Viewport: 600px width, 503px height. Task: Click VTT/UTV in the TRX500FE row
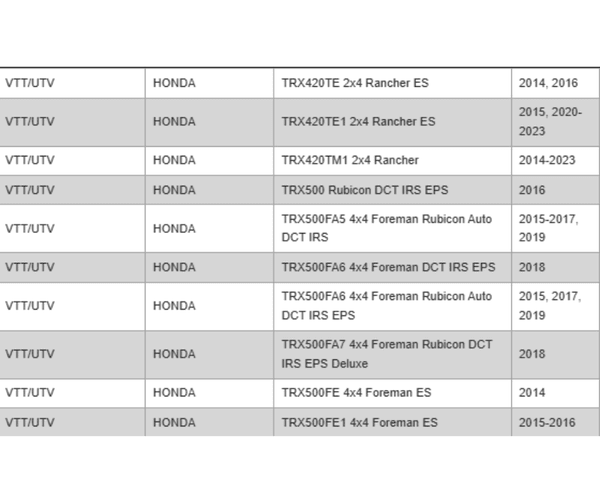[x=30, y=393]
